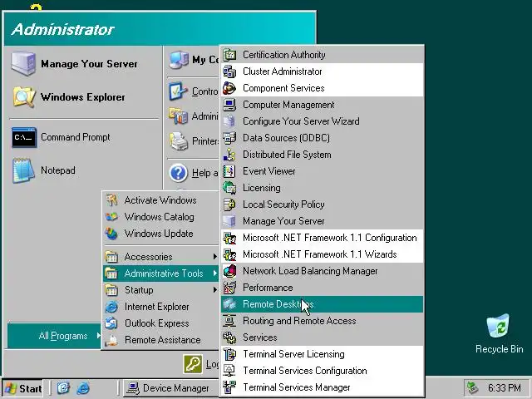Click the Notepad icon

coord(24,170)
